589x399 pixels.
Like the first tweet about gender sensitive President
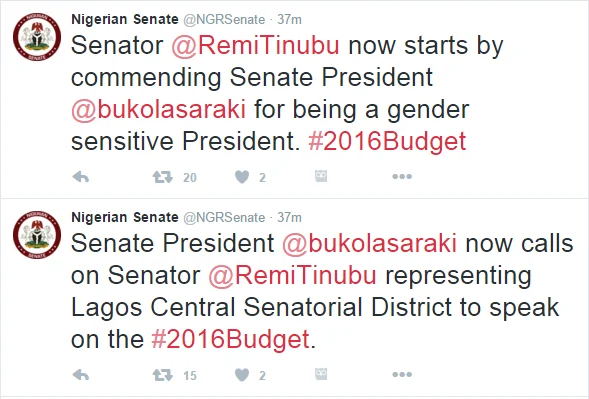coord(242,177)
